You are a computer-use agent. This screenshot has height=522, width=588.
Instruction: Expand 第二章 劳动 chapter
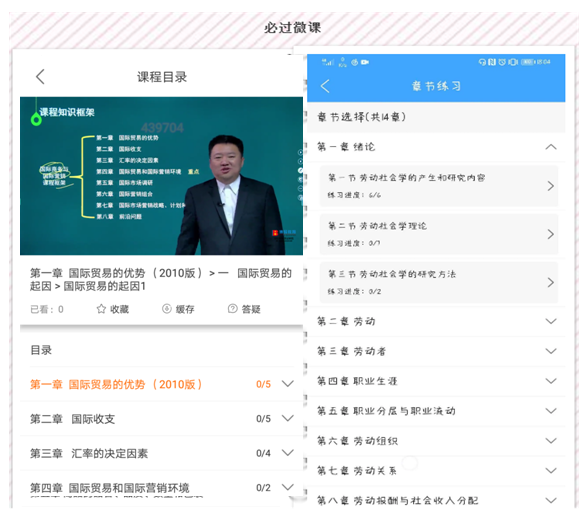point(550,321)
